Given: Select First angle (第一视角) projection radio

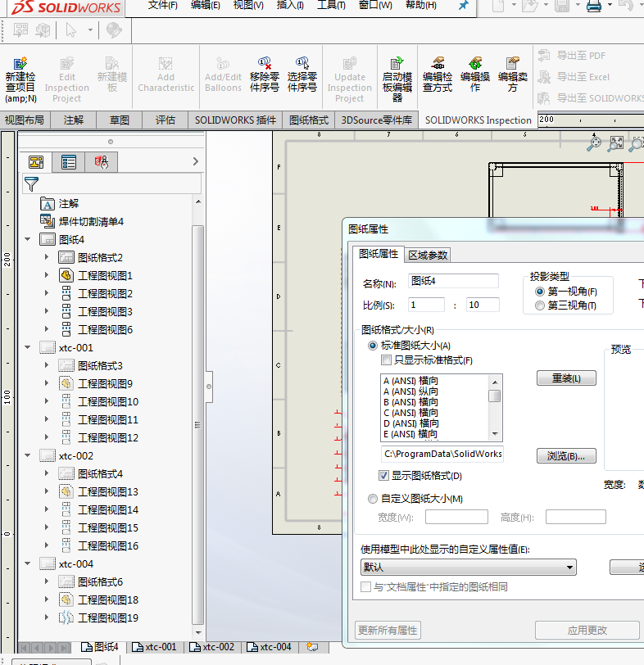Looking at the screenshot, I should [x=540, y=292].
